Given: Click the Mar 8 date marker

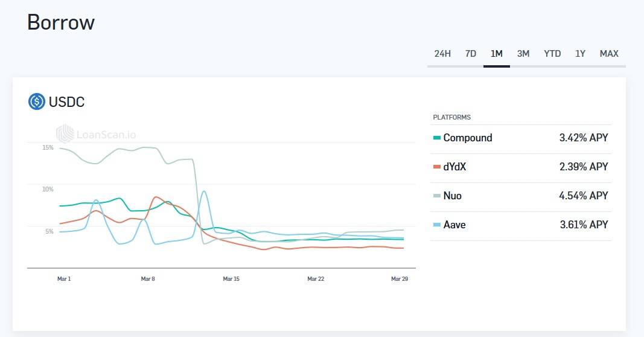Looking at the screenshot, I should click(x=148, y=278).
